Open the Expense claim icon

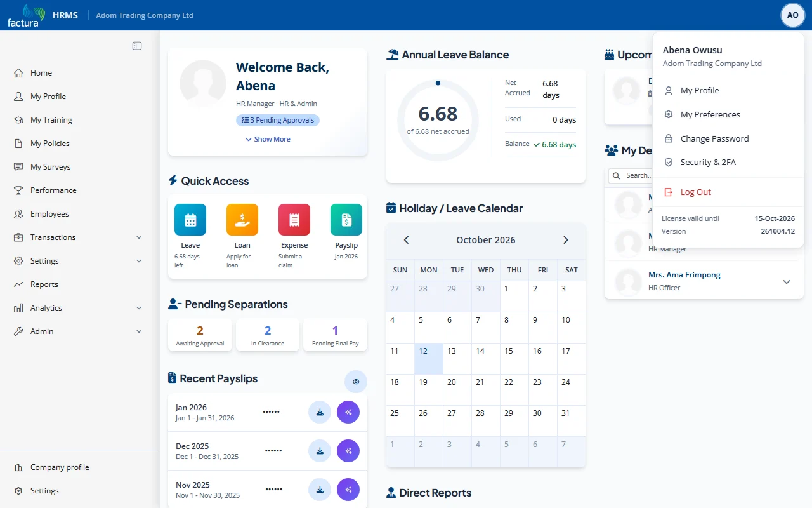point(294,220)
